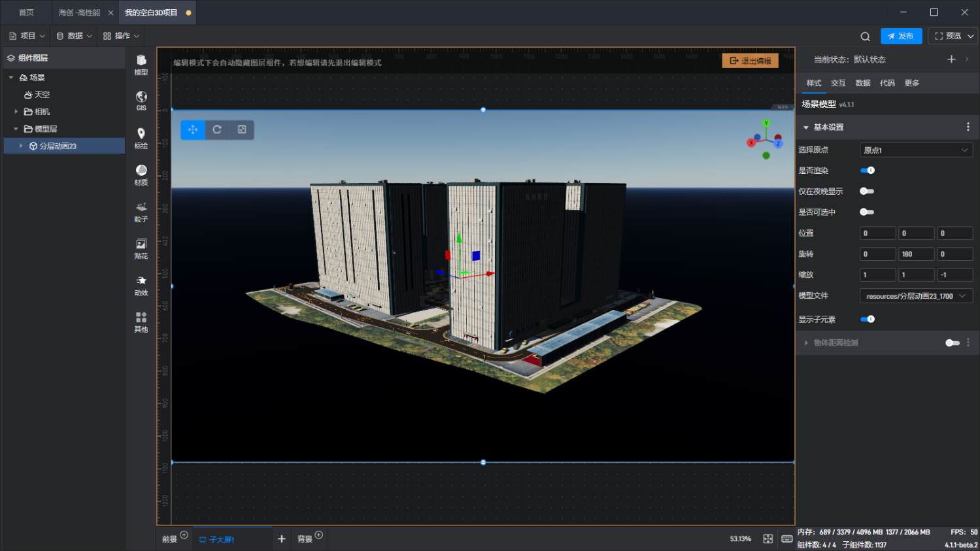Click the search magnifier icon

[x=865, y=37]
